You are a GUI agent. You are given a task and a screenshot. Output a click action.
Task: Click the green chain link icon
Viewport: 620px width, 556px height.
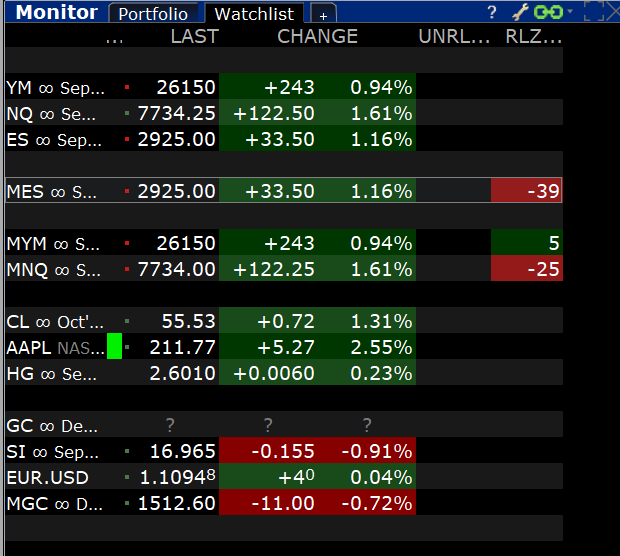coord(548,12)
